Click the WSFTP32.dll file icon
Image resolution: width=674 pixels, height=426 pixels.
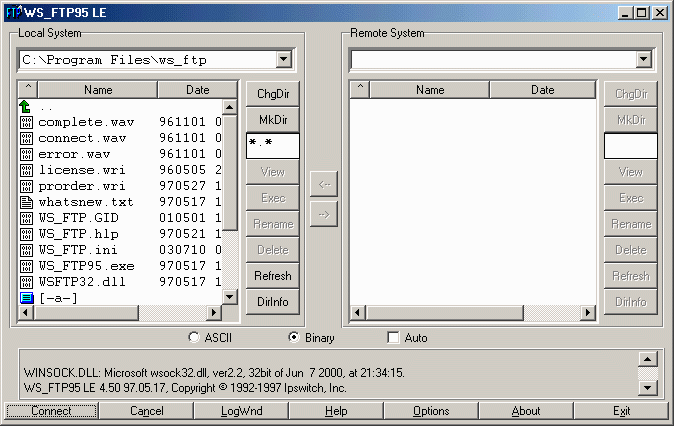[x=27, y=282]
